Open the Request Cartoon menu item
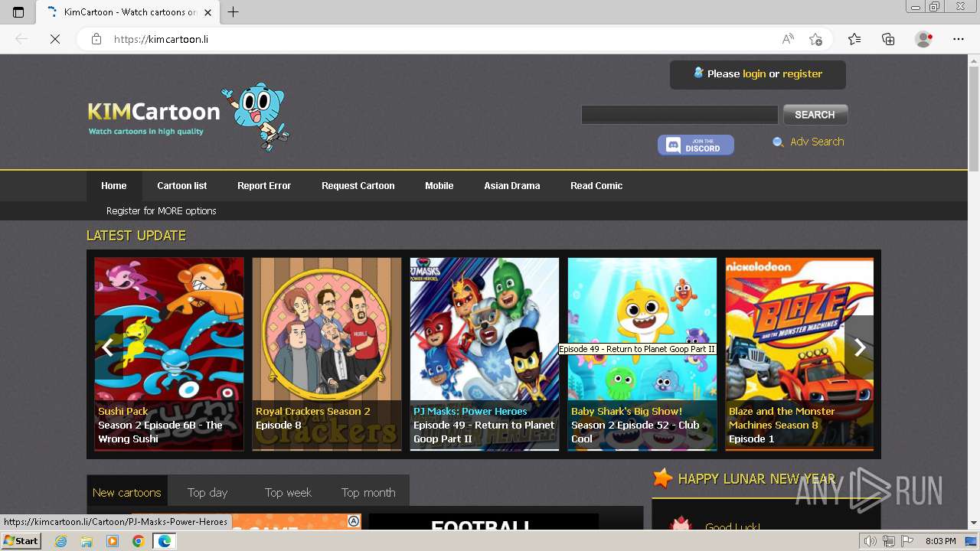The height and width of the screenshot is (551, 980). pyautogui.click(x=358, y=186)
